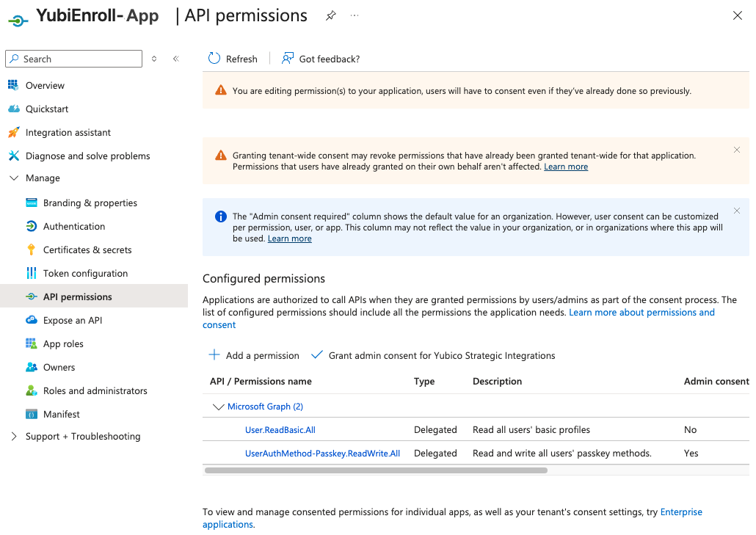Open Branding & properties

click(x=90, y=203)
